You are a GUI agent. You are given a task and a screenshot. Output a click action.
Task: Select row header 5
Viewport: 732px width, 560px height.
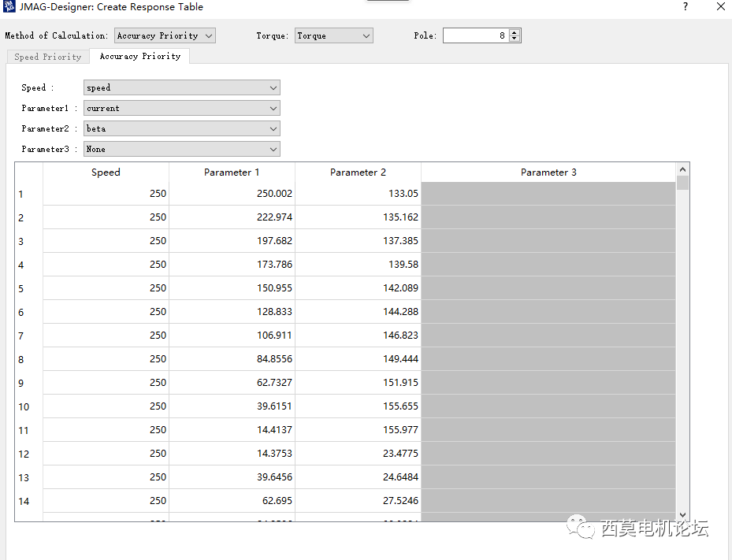(x=29, y=288)
